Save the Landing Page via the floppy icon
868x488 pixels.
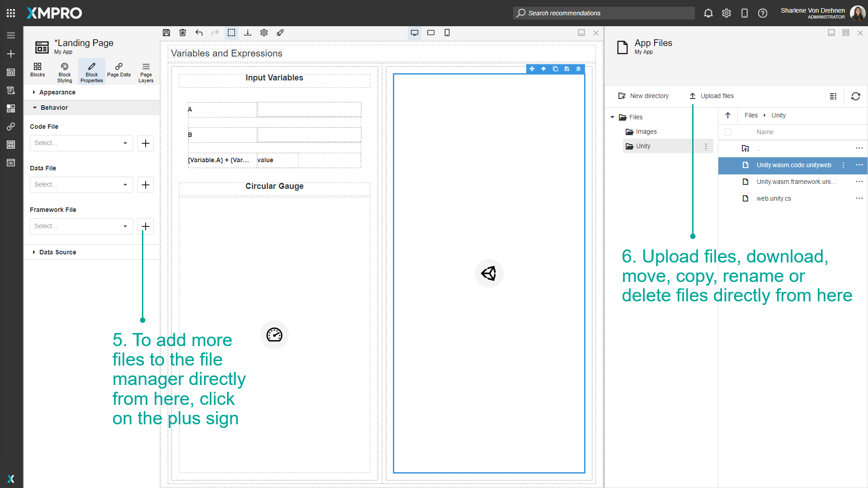pos(166,33)
